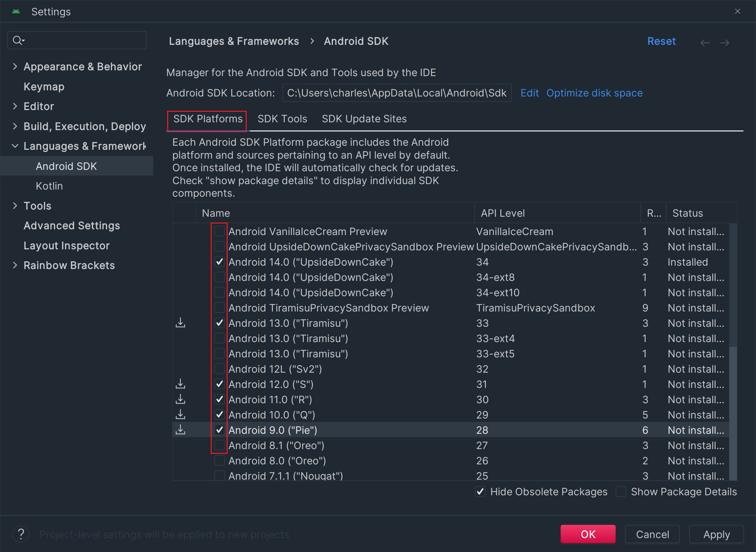Click the settings search field
756x552 pixels.
tap(77, 40)
